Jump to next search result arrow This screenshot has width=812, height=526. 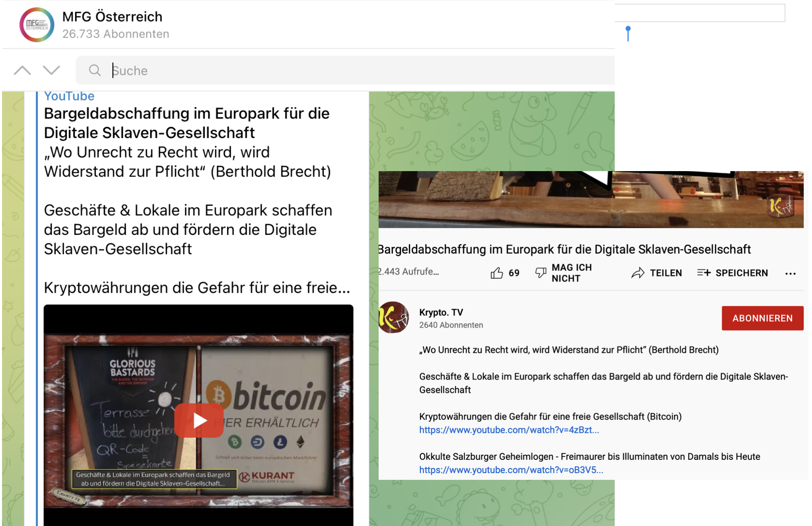51,70
